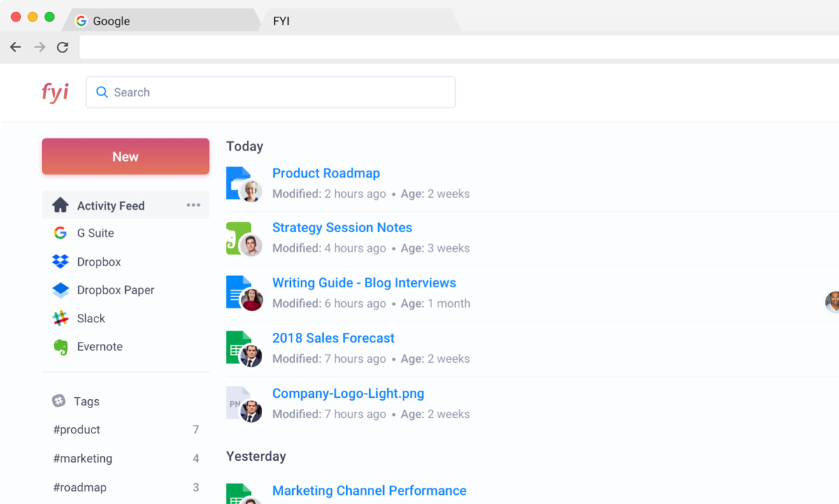This screenshot has height=504, width=839.
Task: Click 'Modified: 2 hours ago' text
Action: point(329,194)
